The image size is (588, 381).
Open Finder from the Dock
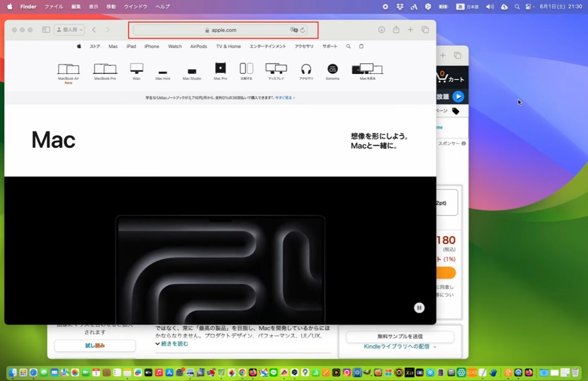coord(12,372)
